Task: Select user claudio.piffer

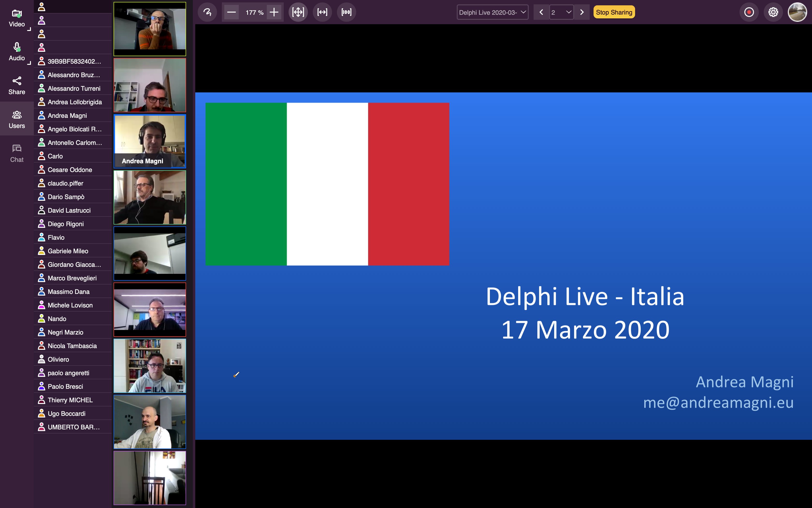Action: 73,183
